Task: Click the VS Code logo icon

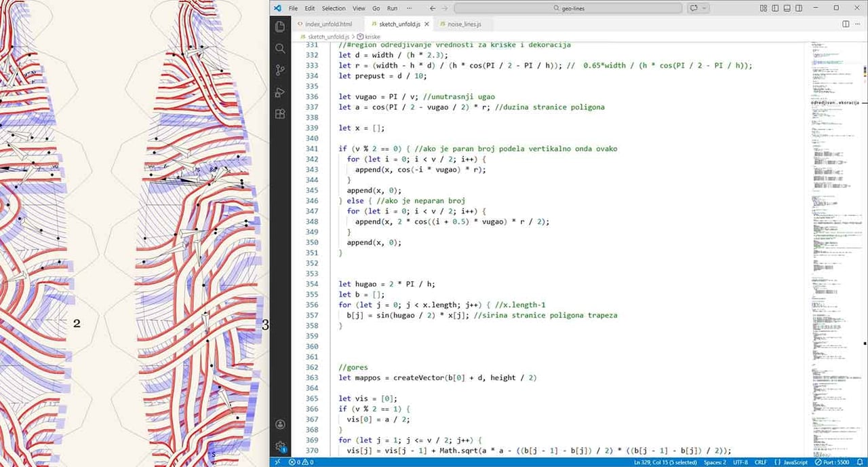Action: coord(277,7)
